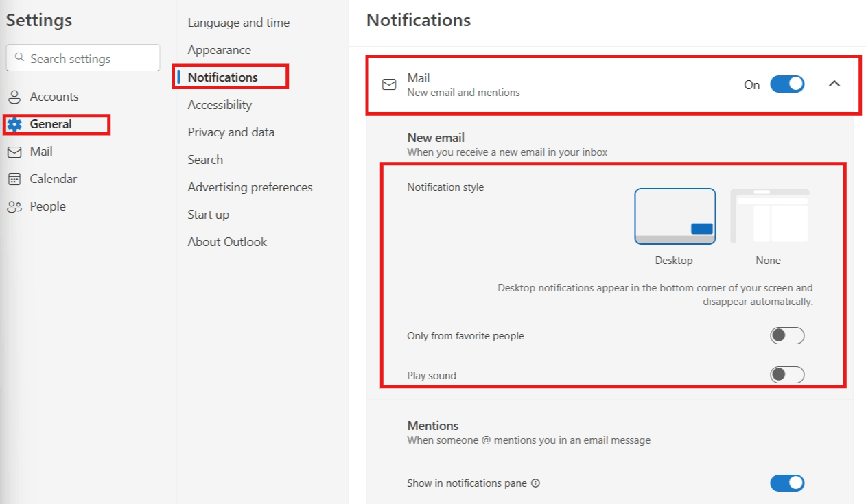Click the search magnifier in Search settings box

[21, 58]
